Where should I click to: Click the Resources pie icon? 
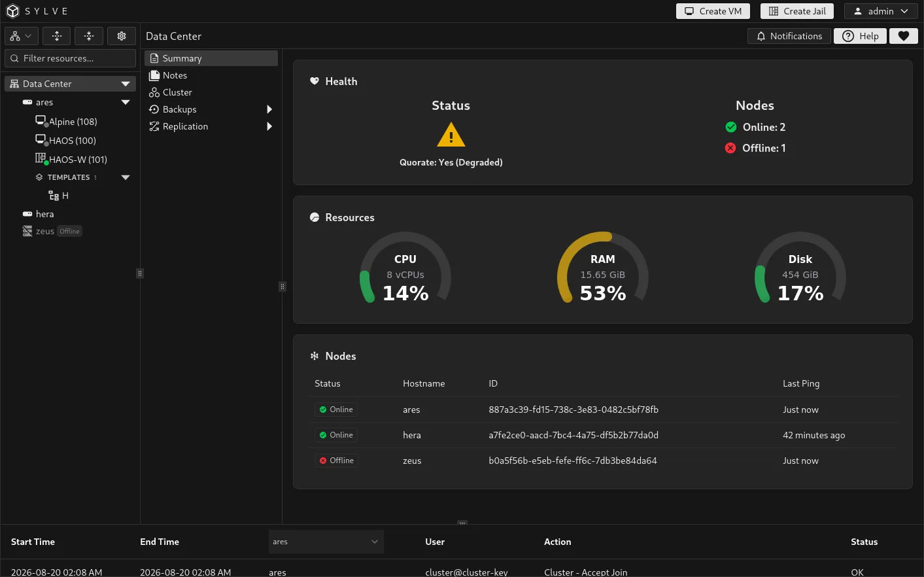(315, 217)
